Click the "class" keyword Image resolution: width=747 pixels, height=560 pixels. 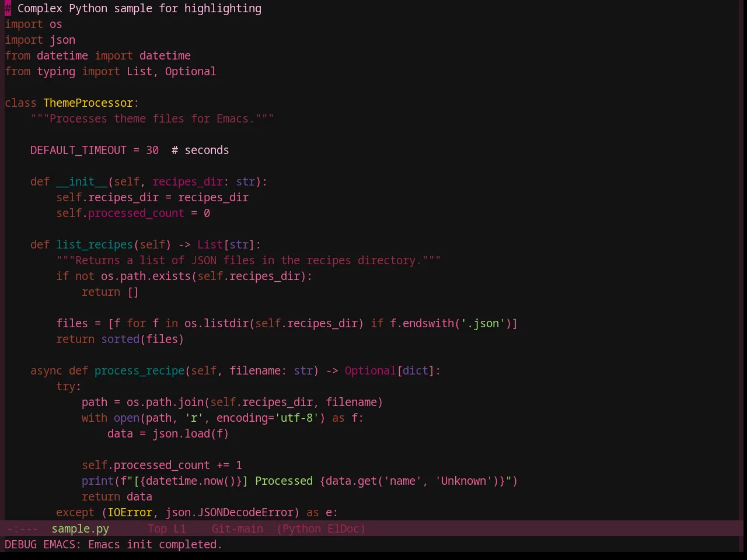[x=20, y=103]
